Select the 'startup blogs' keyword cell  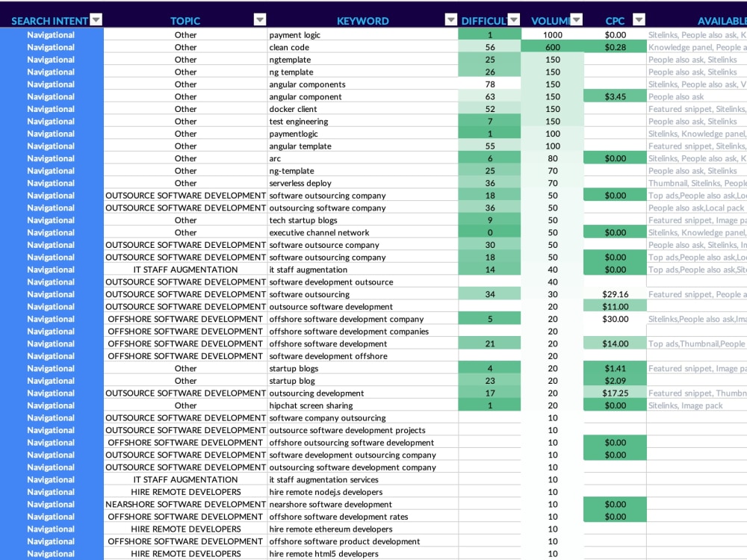(362, 369)
